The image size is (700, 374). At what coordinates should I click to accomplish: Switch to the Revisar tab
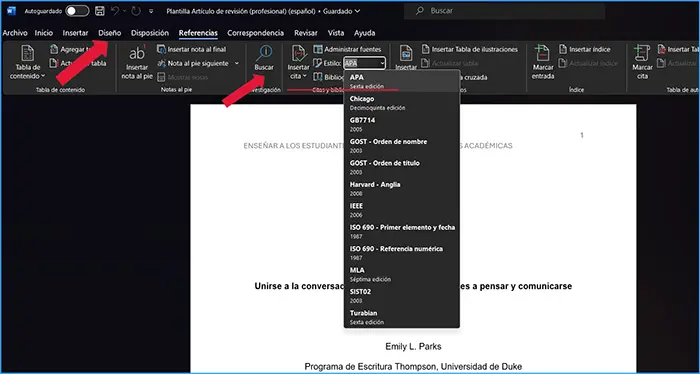click(x=306, y=33)
